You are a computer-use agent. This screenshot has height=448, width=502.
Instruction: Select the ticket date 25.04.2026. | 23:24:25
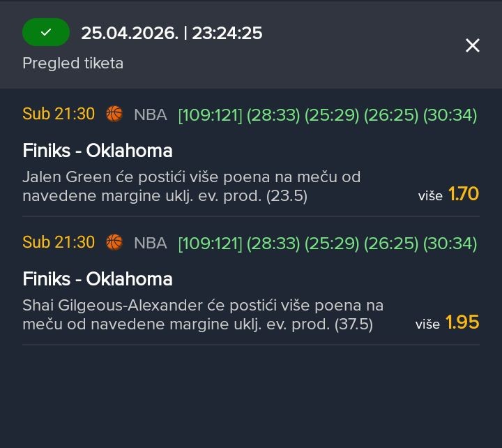(172, 33)
